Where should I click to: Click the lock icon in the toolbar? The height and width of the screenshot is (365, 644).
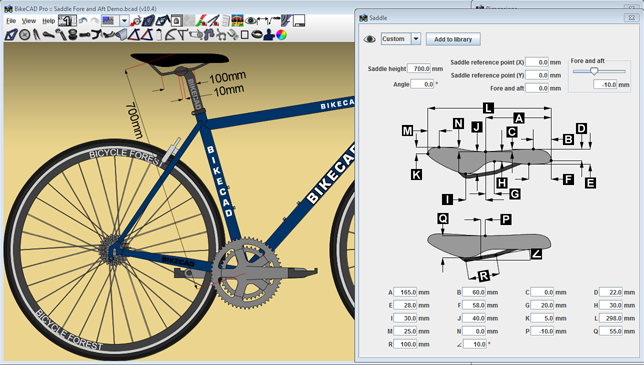pos(177,21)
